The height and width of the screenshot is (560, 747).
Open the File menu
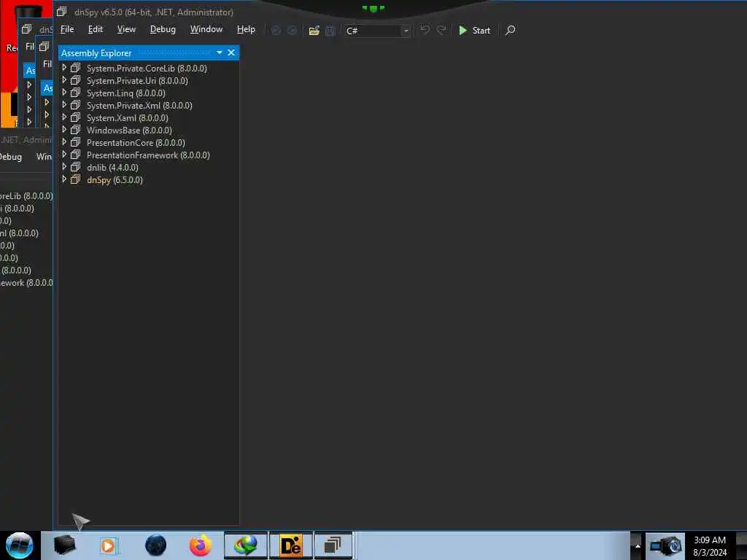point(67,29)
